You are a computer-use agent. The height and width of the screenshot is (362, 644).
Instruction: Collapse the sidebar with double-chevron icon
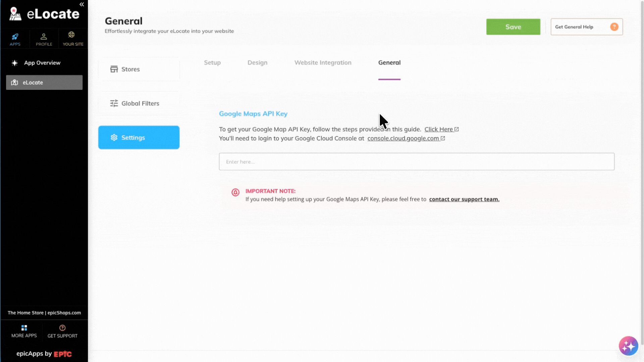point(82,4)
